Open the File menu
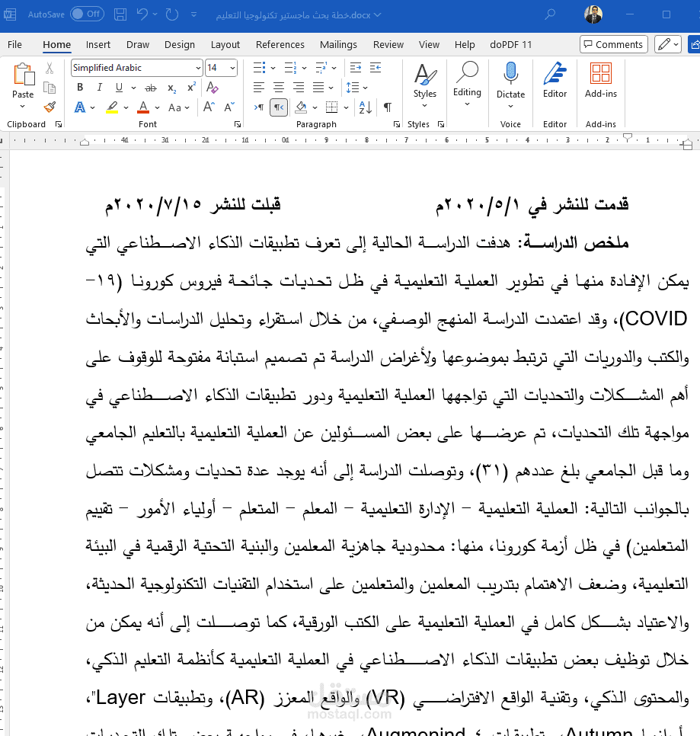 14,45
